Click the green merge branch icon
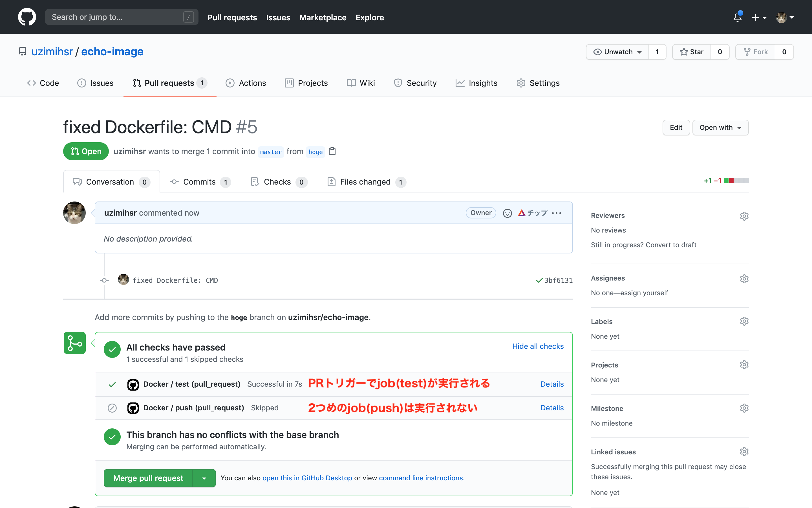This screenshot has width=812, height=508. (74, 343)
